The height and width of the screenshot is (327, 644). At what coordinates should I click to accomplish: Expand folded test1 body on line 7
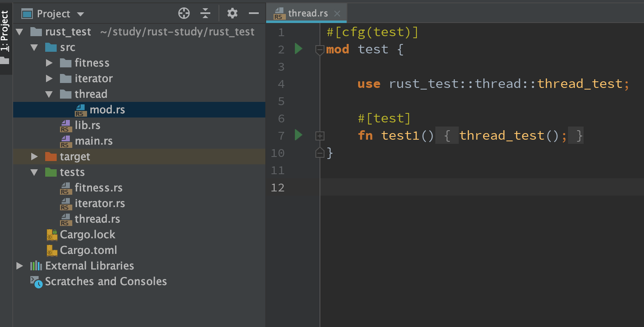pos(320,136)
